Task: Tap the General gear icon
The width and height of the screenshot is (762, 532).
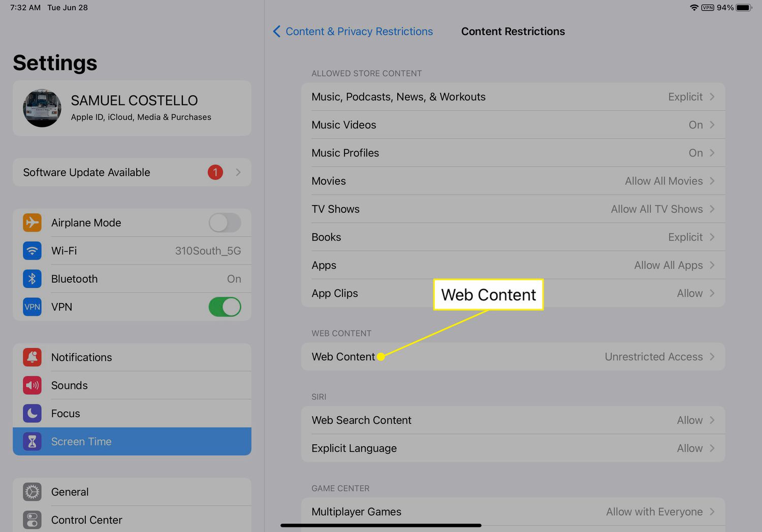Action: 32,492
